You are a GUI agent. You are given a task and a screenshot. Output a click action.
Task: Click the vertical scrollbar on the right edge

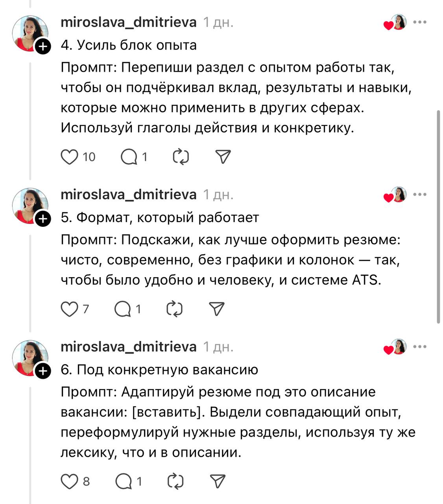tap(438, 217)
